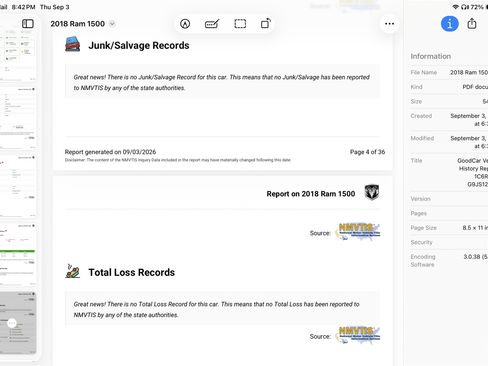
Task: Click the File Name row label
Action: click(x=424, y=72)
